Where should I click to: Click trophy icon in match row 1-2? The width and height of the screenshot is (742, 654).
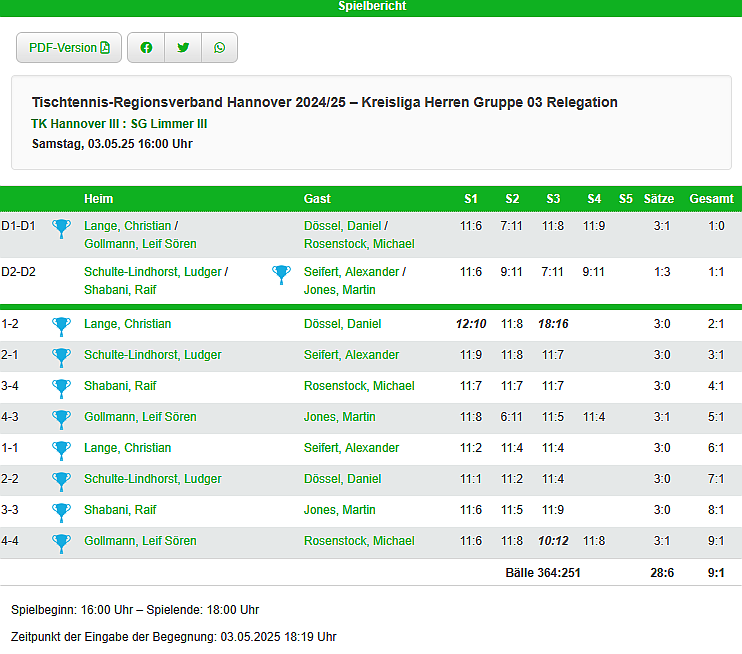(x=62, y=325)
